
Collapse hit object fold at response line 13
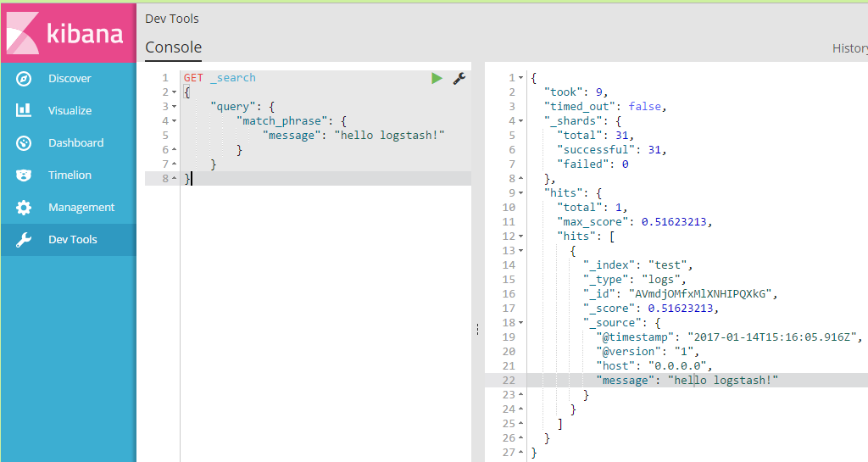click(x=521, y=251)
